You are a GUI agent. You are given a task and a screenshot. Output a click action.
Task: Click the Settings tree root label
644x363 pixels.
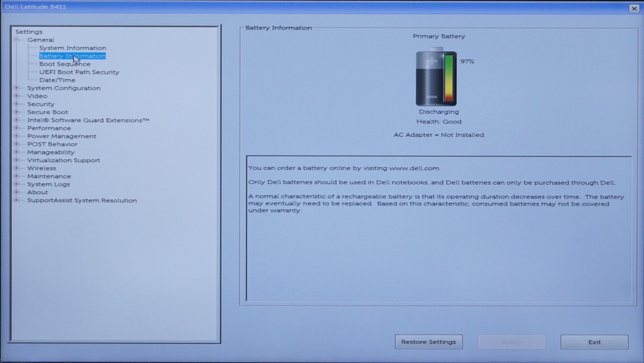click(x=29, y=32)
